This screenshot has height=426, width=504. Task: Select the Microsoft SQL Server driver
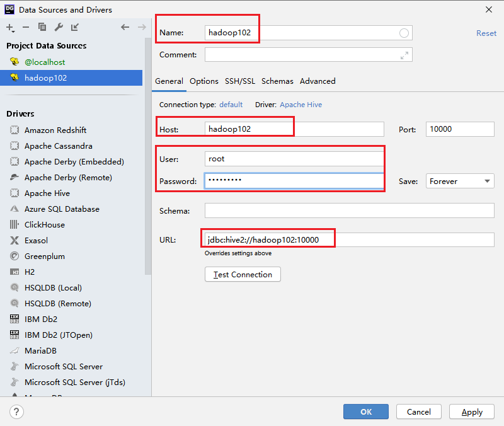[71, 367]
